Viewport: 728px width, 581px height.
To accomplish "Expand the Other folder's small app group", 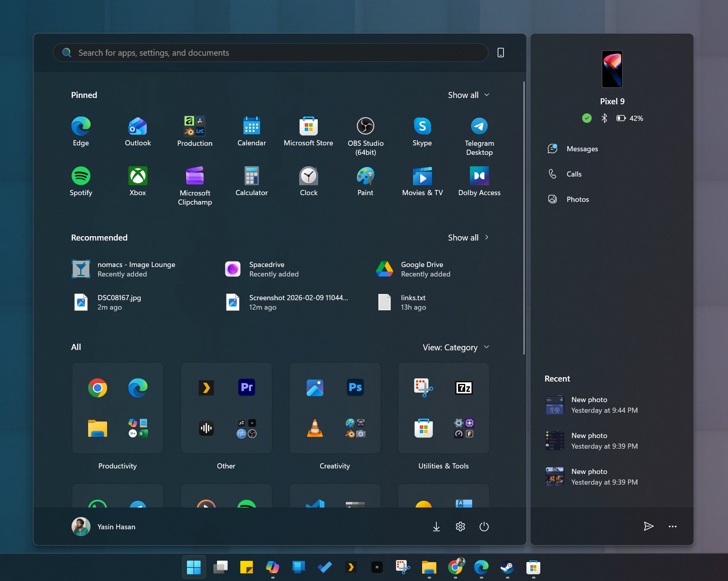I will pyautogui.click(x=247, y=428).
